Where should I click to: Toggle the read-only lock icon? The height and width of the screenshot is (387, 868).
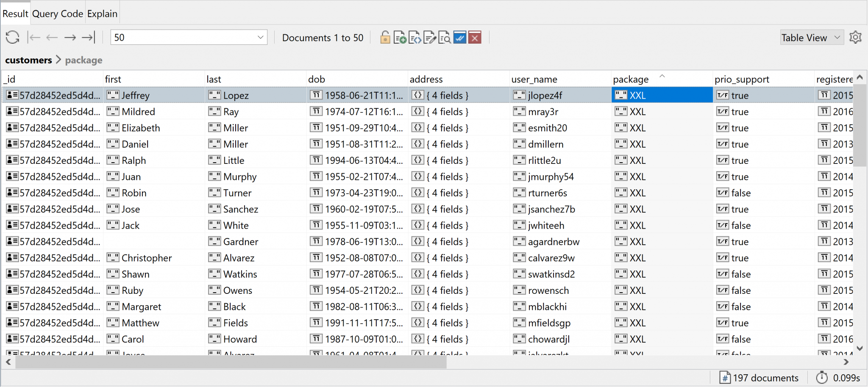click(385, 38)
